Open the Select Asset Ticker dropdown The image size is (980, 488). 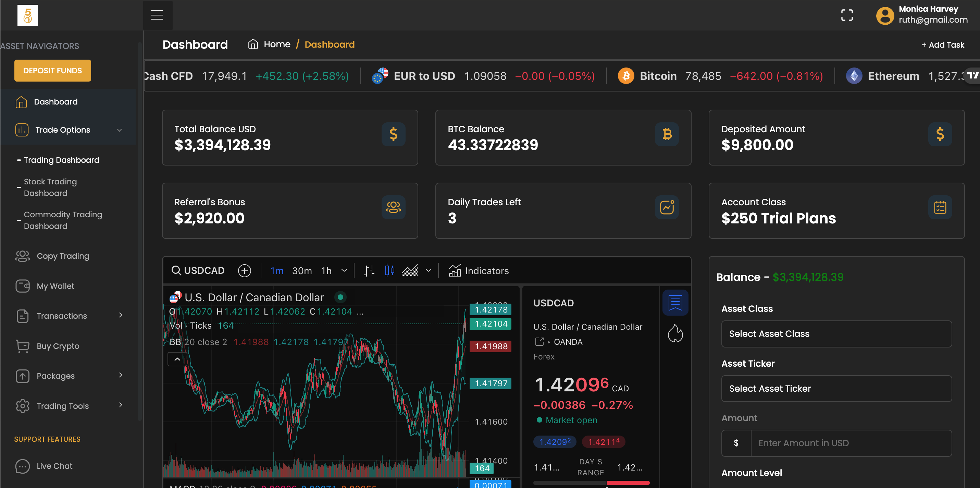coord(836,389)
